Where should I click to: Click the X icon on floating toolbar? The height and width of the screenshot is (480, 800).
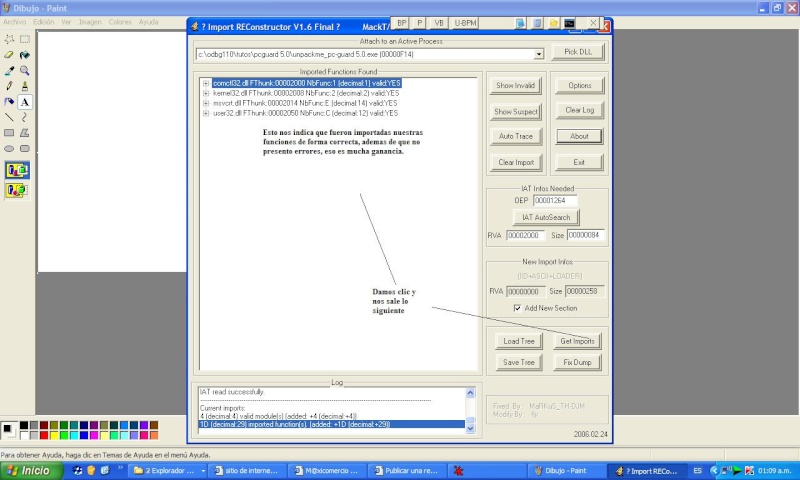(593, 23)
